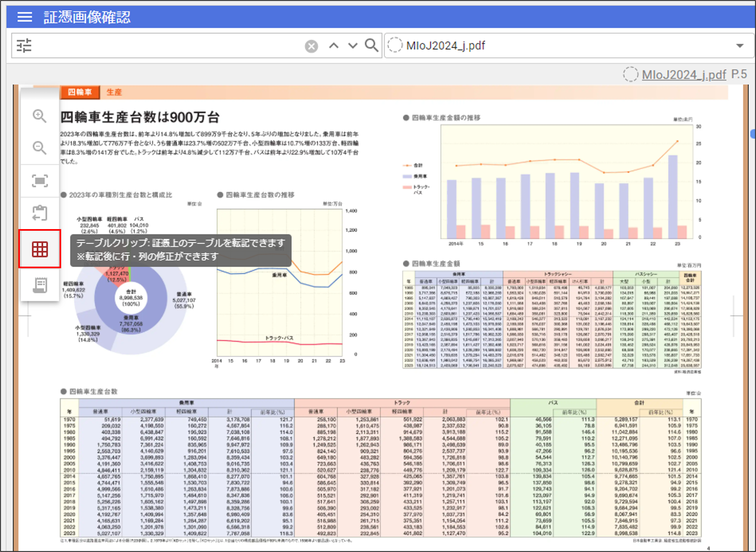Expand the MIoJ2024_j.pdf file dropdown
Screen dimensions: 756x552
(x=740, y=46)
